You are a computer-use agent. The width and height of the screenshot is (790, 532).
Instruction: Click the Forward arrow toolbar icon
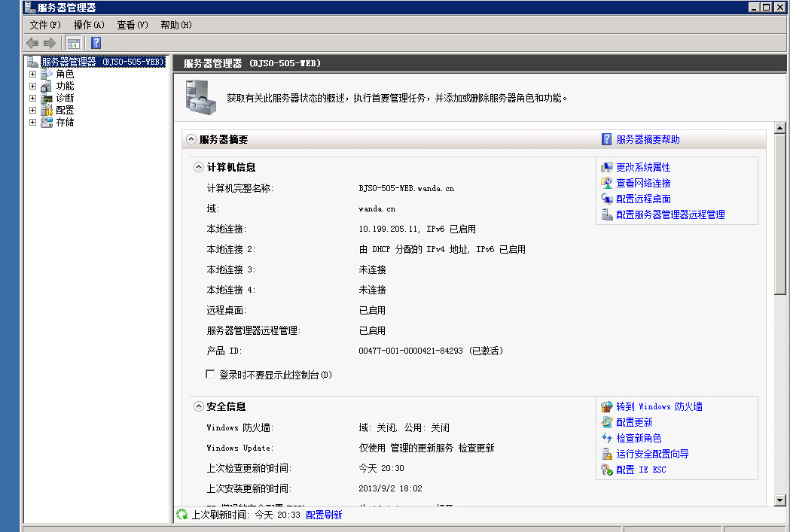point(50,44)
